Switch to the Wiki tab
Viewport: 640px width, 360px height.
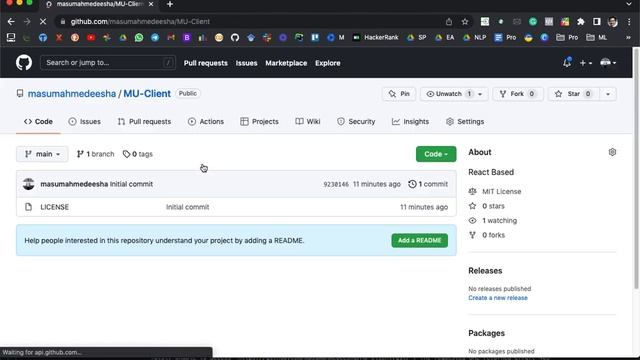308,122
